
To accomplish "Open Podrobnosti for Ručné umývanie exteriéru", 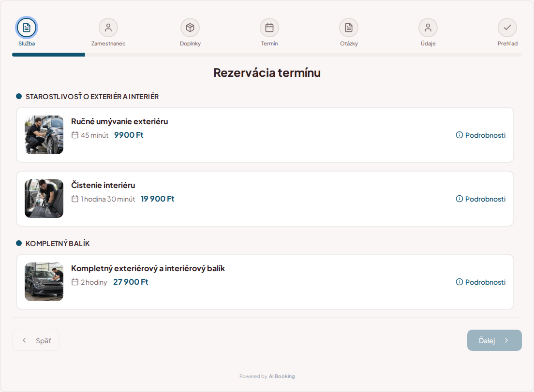I will [480, 135].
